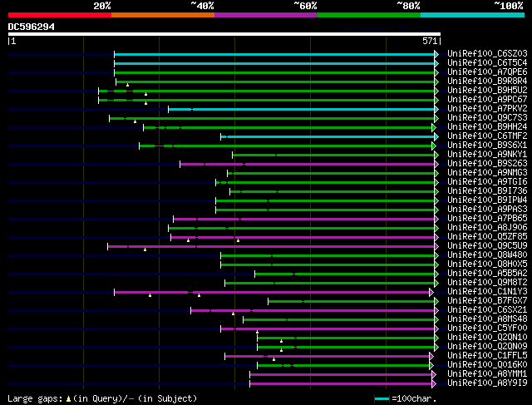Open hit UniRef100_C6SZ03 label
Screen dimensions: 532x405
click(487, 53)
